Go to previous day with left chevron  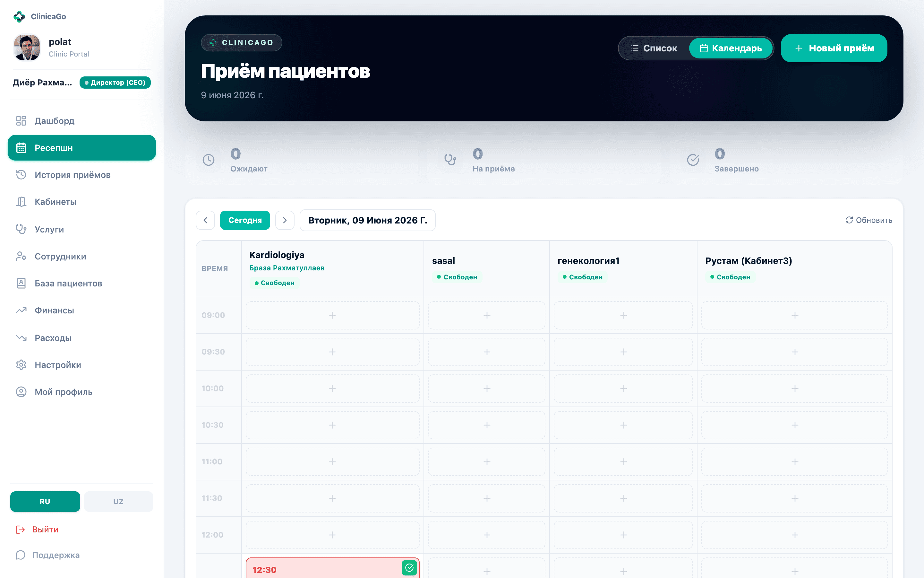(205, 220)
